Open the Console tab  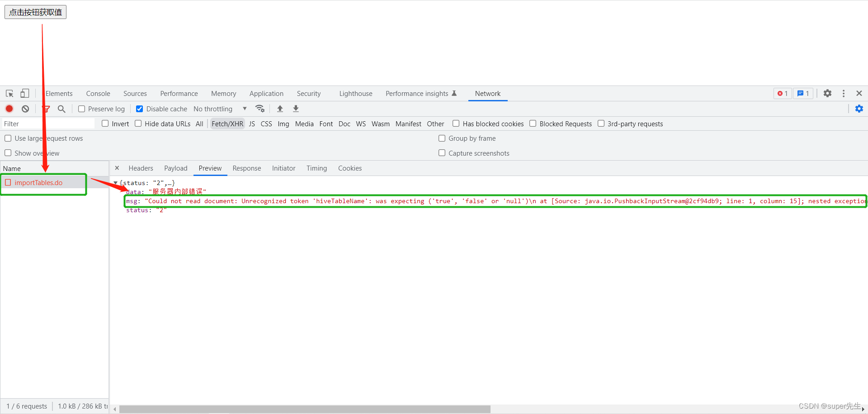98,93
